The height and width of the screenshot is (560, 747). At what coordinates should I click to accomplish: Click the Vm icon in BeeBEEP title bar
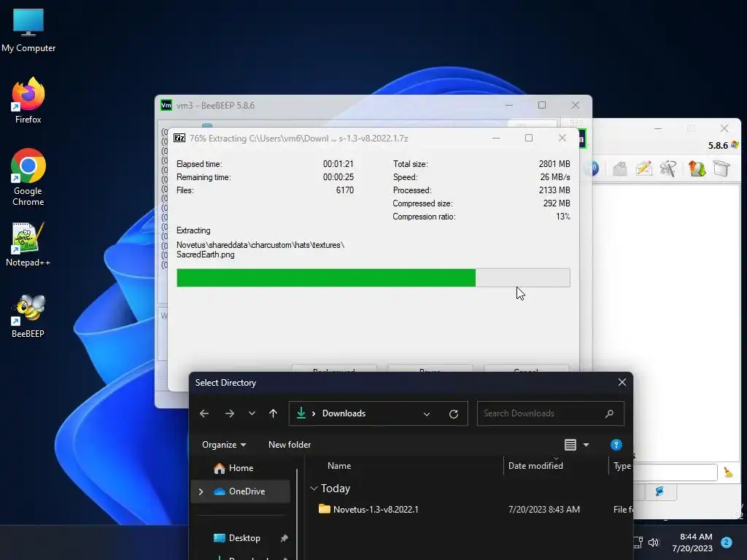166,105
